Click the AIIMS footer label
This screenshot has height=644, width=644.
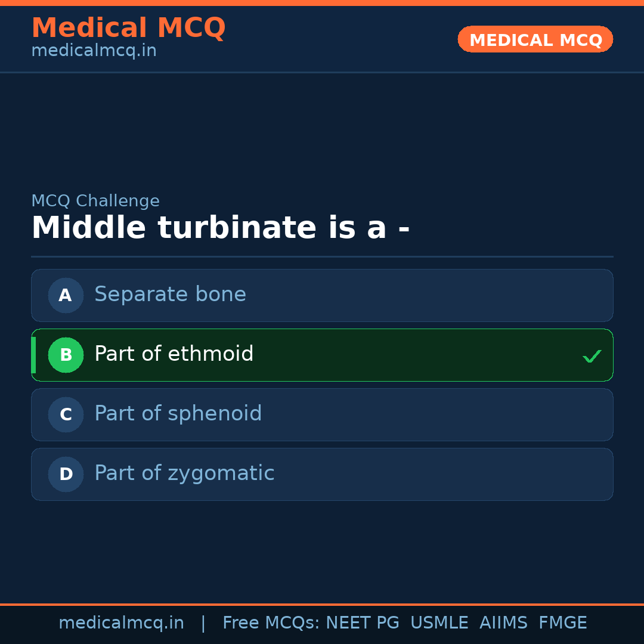pyautogui.click(x=503, y=623)
